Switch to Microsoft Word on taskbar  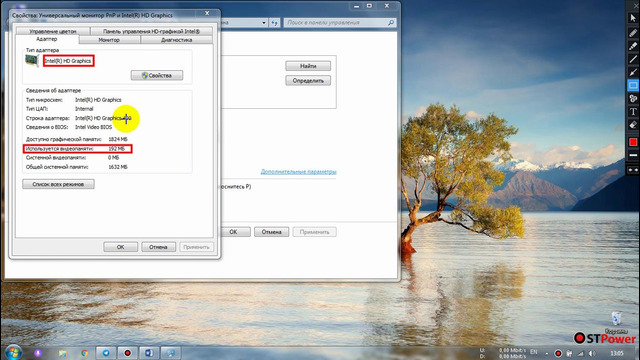tap(149, 353)
